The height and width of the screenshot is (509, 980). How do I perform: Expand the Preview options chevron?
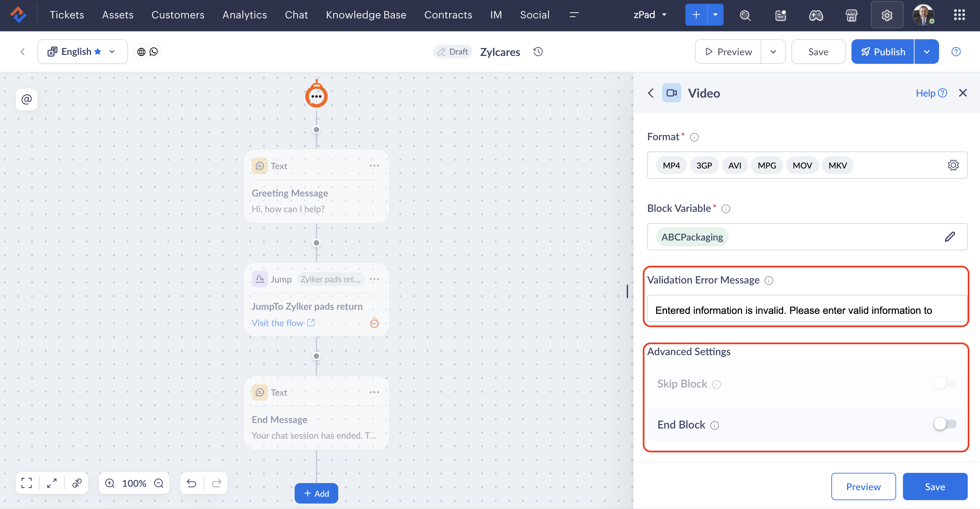(773, 52)
